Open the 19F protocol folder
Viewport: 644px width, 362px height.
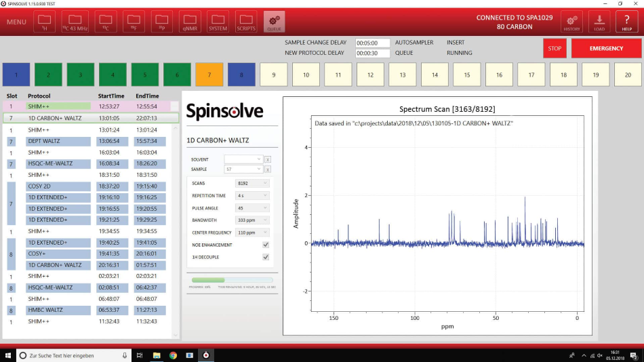pyautogui.click(x=134, y=22)
